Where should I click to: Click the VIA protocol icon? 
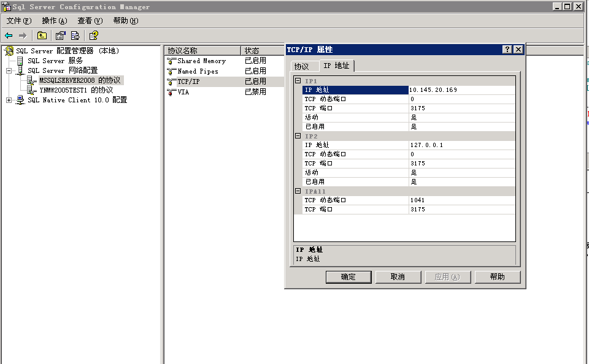tap(172, 92)
